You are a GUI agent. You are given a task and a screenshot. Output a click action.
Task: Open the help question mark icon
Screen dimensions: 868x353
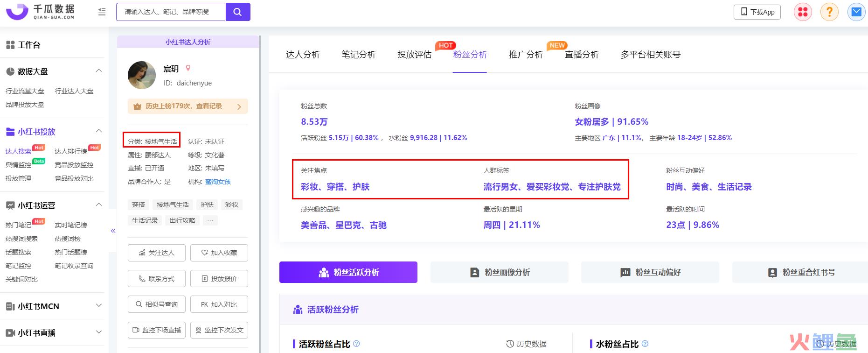tap(829, 12)
